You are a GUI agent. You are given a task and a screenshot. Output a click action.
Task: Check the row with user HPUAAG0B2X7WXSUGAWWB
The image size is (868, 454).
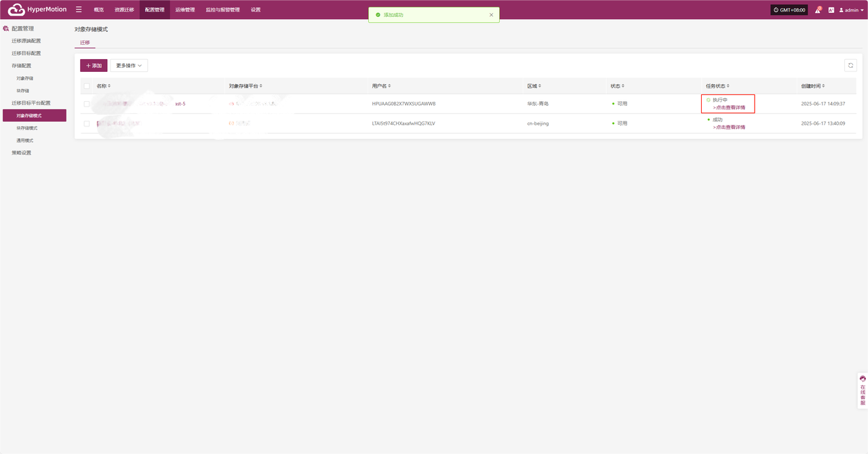(87, 104)
